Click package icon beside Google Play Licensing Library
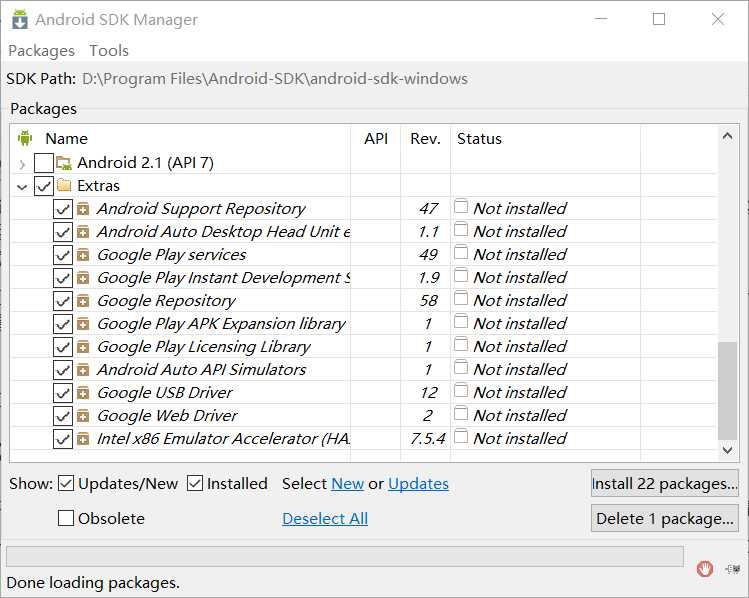Image resolution: width=749 pixels, height=598 pixels. click(x=83, y=347)
